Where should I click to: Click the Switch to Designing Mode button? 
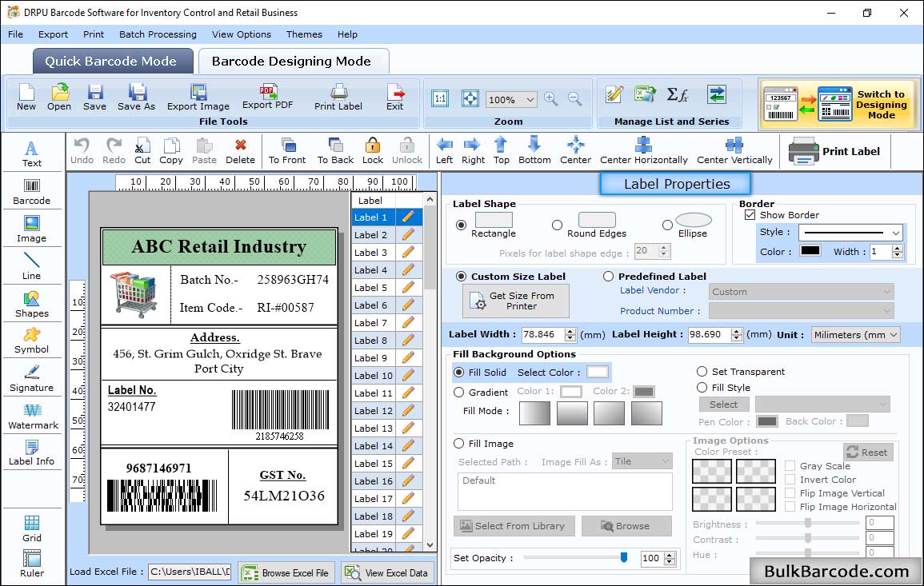click(838, 104)
